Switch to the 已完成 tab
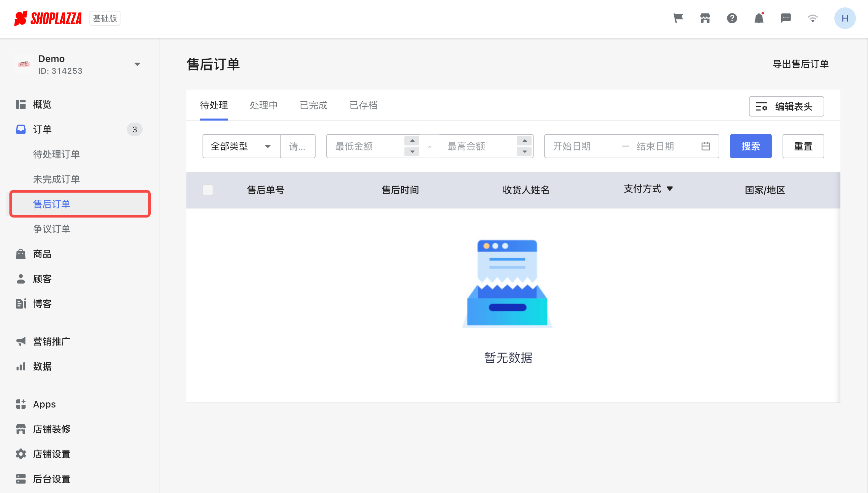This screenshot has width=868, height=493. click(313, 105)
